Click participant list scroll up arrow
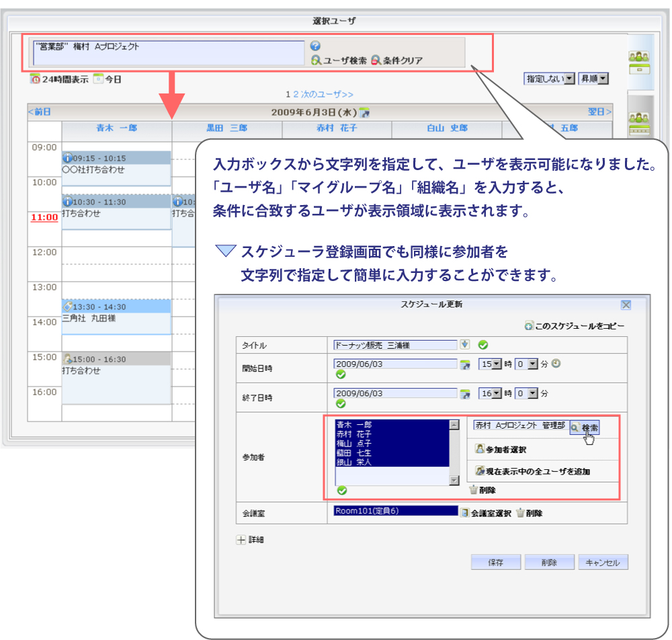This screenshot has height=640, width=672. 454,425
